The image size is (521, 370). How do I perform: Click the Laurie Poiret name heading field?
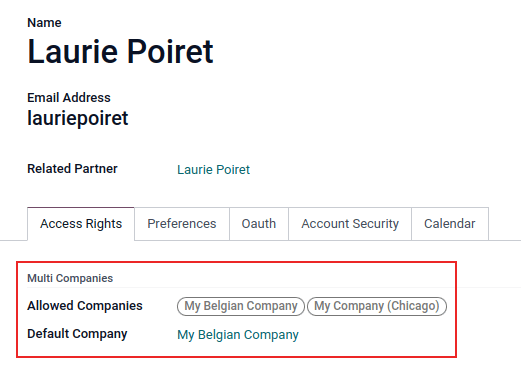coord(120,52)
